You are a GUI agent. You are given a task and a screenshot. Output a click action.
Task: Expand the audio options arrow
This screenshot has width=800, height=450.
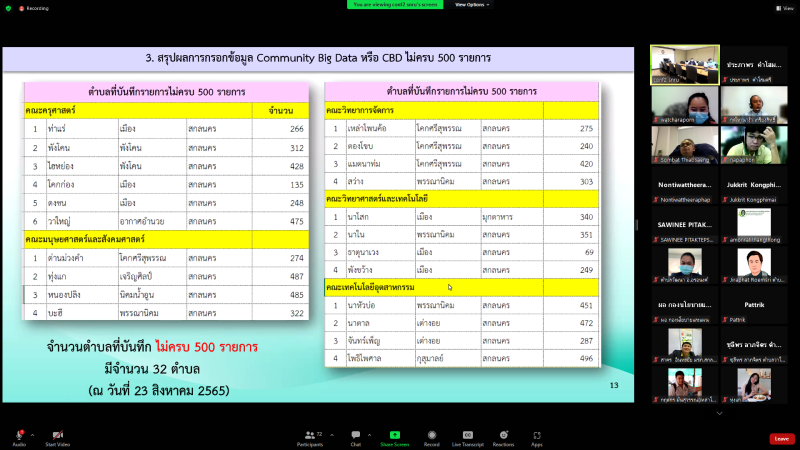[32, 434]
